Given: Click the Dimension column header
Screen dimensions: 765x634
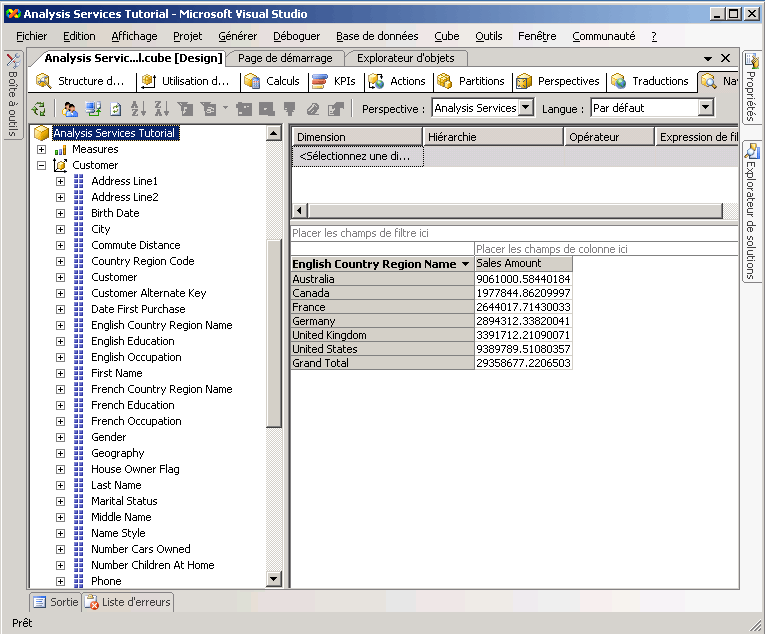Looking at the screenshot, I should point(357,137).
